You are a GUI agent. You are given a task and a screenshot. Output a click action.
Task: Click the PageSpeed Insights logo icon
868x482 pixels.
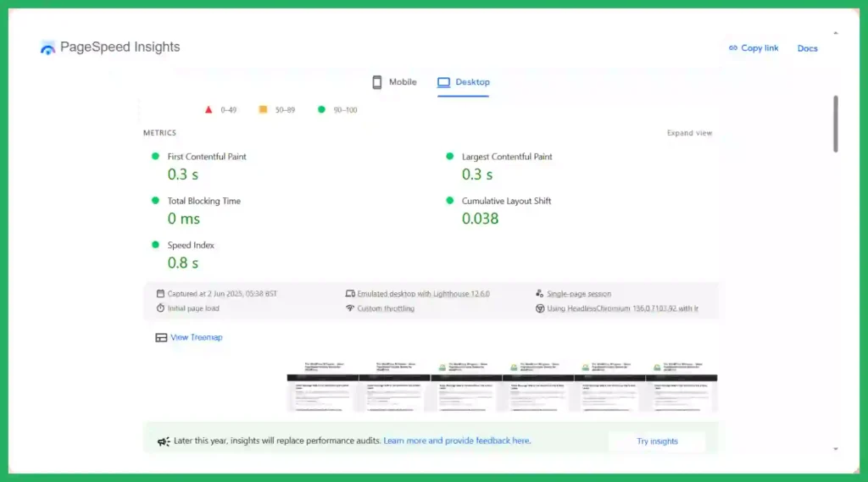coord(47,48)
